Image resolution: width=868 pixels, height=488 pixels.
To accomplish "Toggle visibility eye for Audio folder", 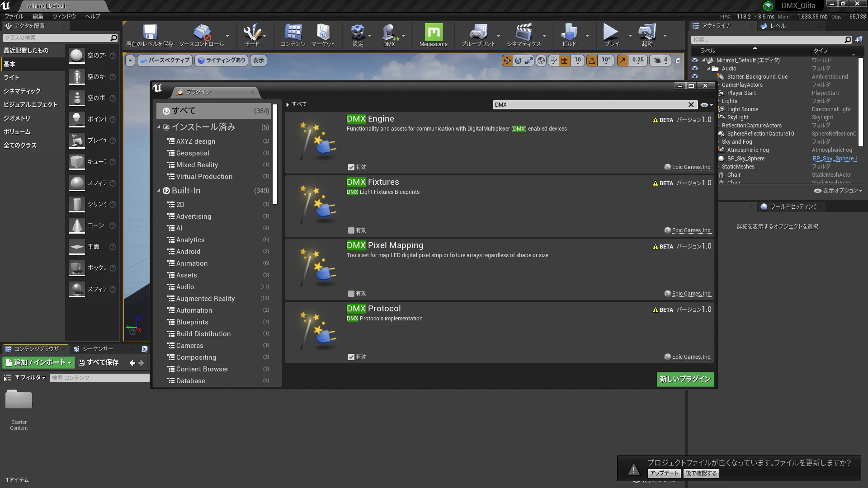I will (695, 68).
